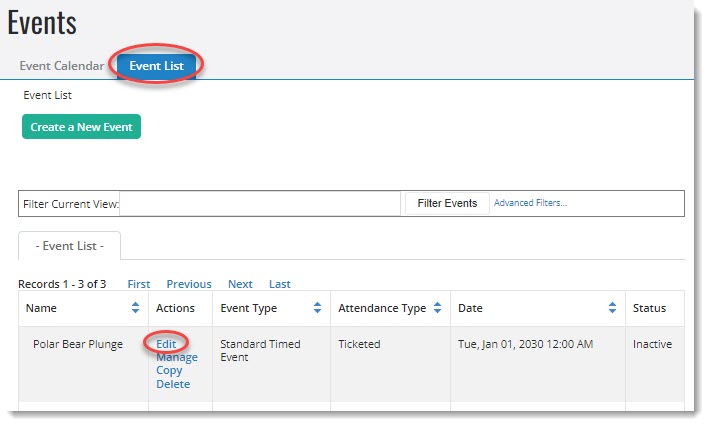
Task: Go to the First page of records
Action: tap(139, 284)
